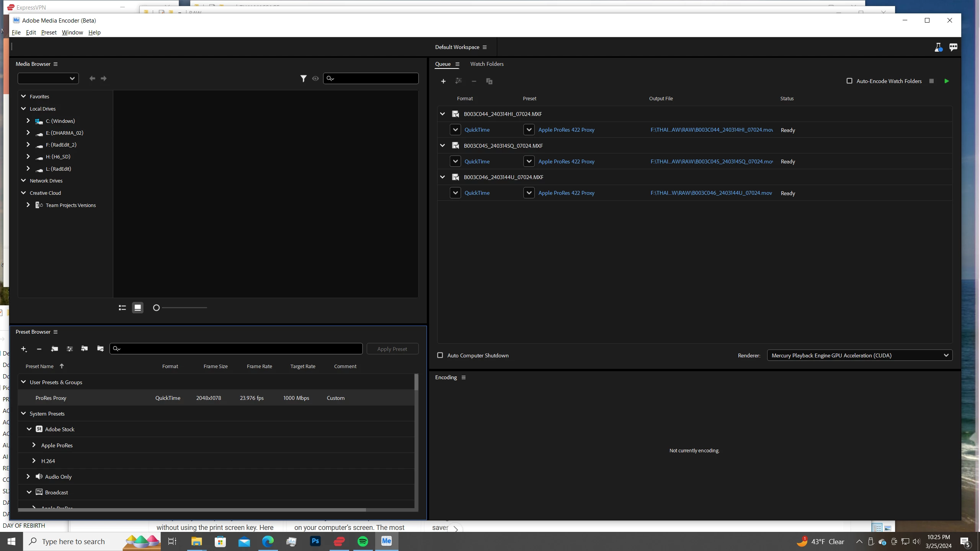The image size is (980, 551).
Task: Click output file path for B003C046
Action: click(x=711, y=193)
